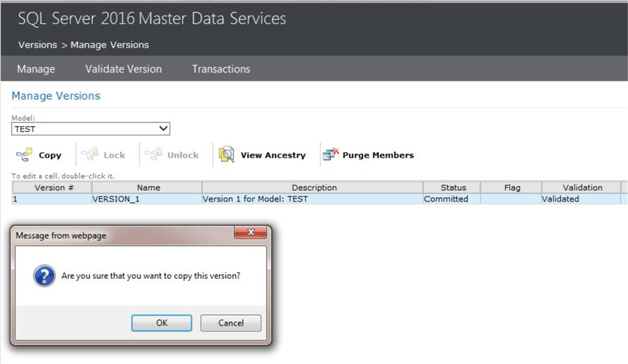The image size is (628, 364).
Task: Click the View Ancestry label
Action: click(x=273, y=156)
